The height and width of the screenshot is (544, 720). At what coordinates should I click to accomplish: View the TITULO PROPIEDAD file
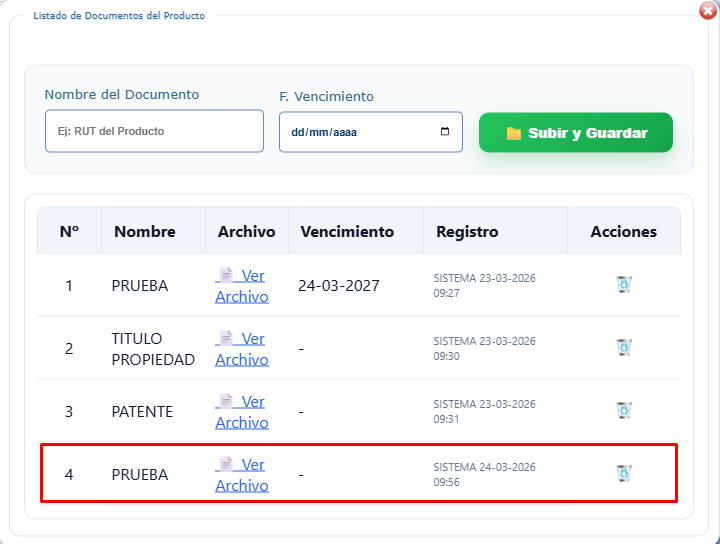(x=242, y=349)
